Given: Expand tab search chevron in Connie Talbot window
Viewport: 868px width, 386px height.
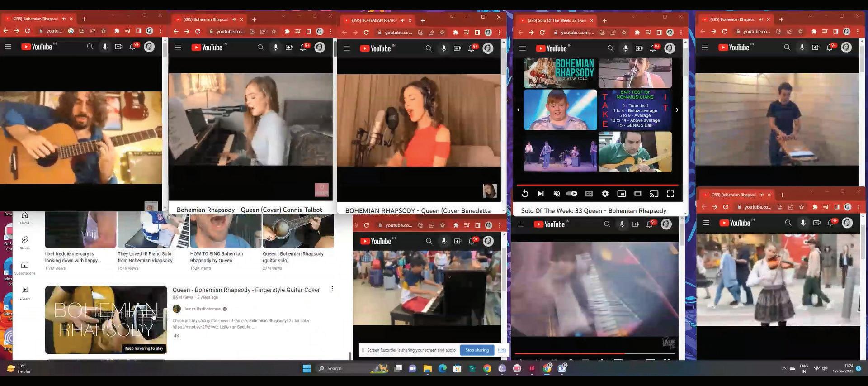Looking at the screenshot, I should coord(283,16).
